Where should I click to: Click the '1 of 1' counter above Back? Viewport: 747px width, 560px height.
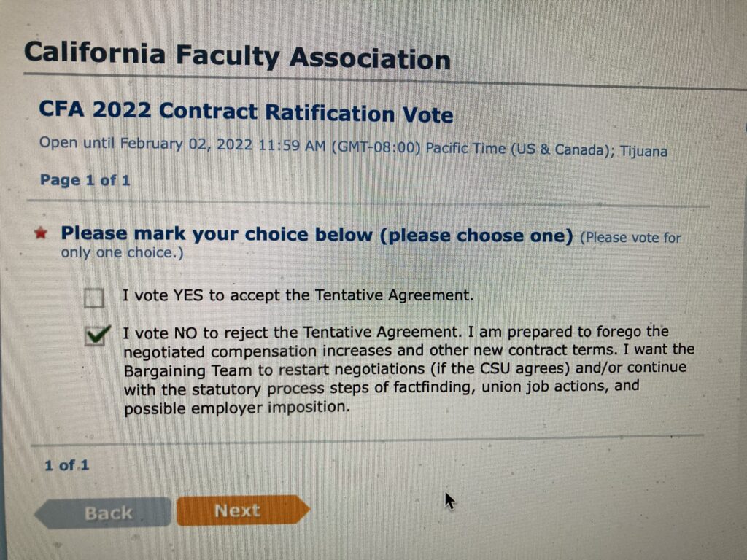tap(66, 464)
